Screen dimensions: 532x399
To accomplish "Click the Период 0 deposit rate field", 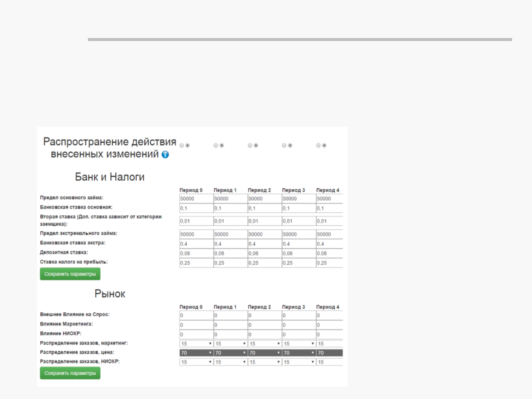I will pyautogui.click(x=196, y=253).
